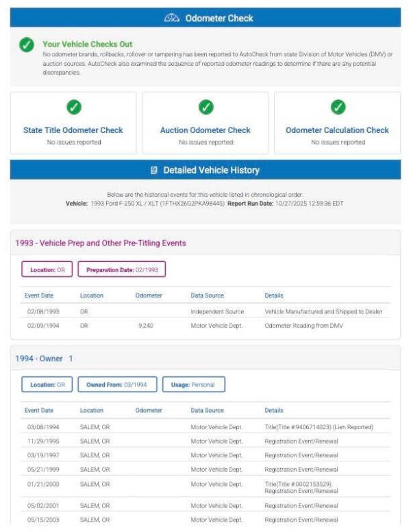Click the Owned From 03/1994 badge
The width and height of the screenshot is (411, 532).
117,385
